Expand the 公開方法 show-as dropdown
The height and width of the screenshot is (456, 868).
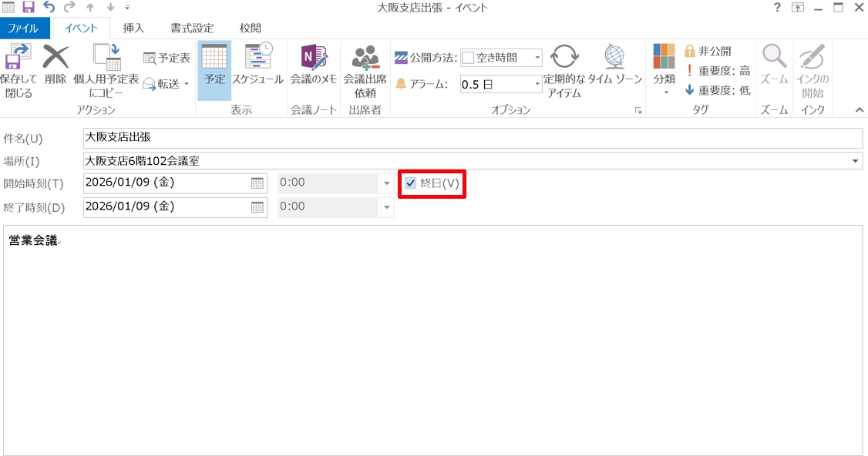coord(537,58)
